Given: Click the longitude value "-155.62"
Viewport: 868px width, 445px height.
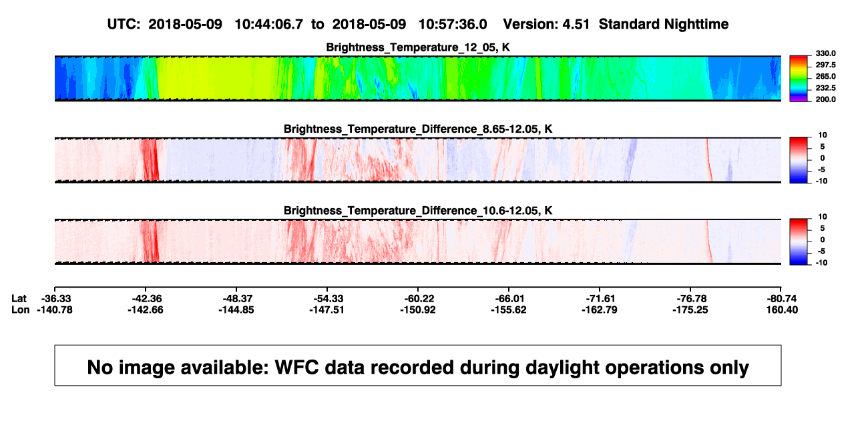Looking at the screenshot, I should pos(509,310).
